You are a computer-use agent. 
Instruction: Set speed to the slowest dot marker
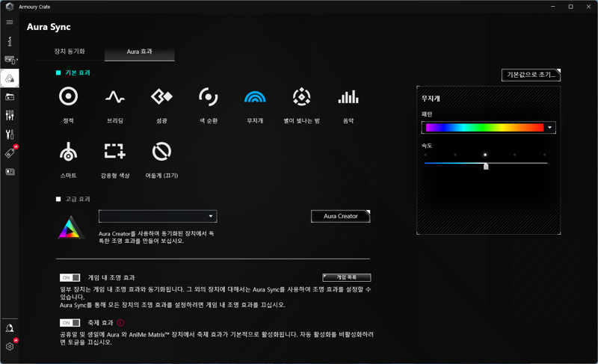coord(425,155)
